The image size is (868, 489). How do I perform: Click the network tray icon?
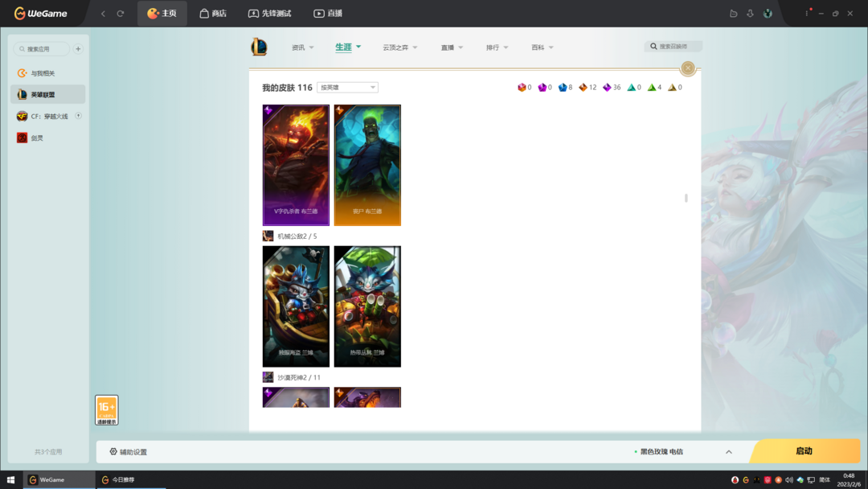click(811, 480)
